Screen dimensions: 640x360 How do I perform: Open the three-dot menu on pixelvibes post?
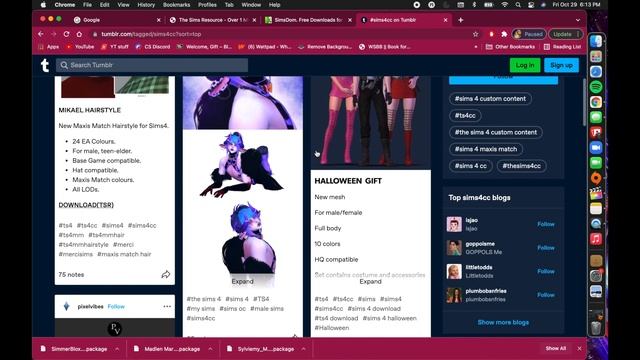pos(167,307)
